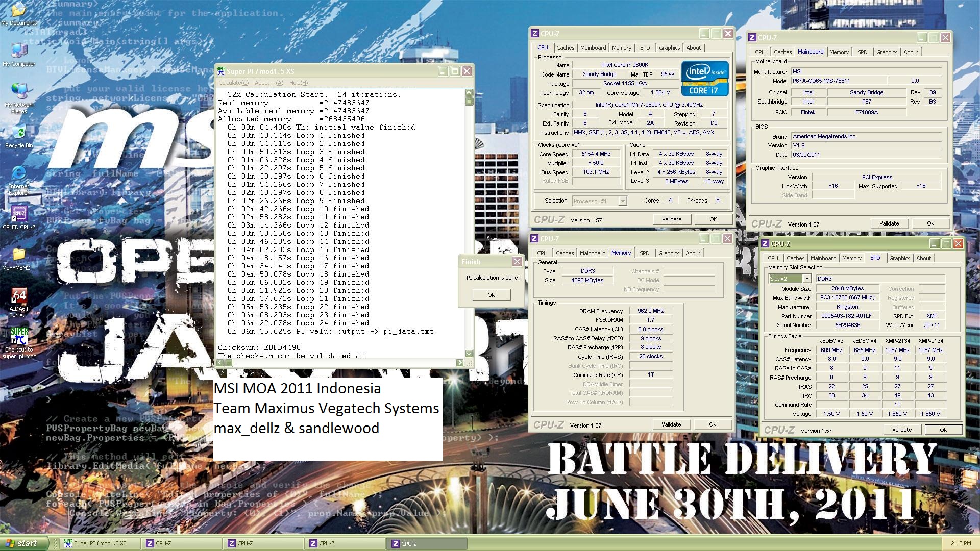The width and height of the screenshot is (980, 551).
Task: Click Super PI vertical scrollbar down arrow
Action: point(469,354)
